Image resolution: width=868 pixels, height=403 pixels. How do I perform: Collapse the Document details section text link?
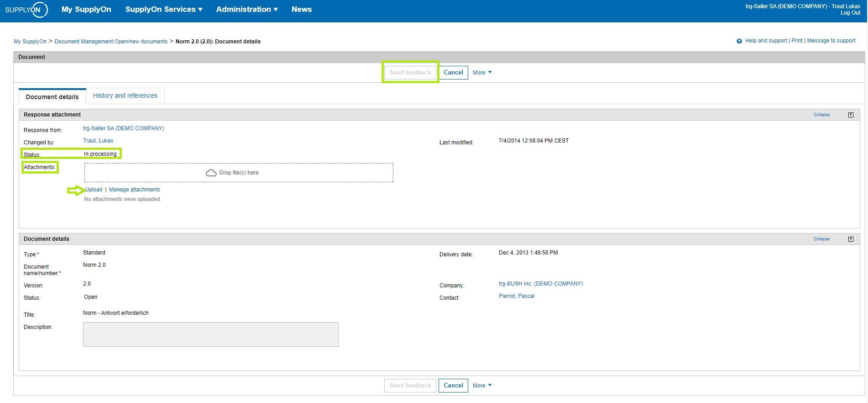(x=821, y=239)
